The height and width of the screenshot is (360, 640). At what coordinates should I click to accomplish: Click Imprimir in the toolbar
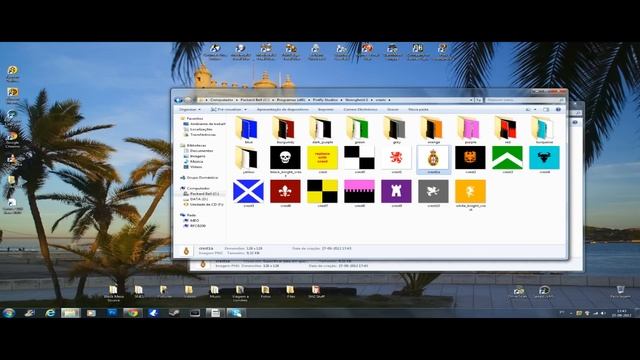point(326,109)
